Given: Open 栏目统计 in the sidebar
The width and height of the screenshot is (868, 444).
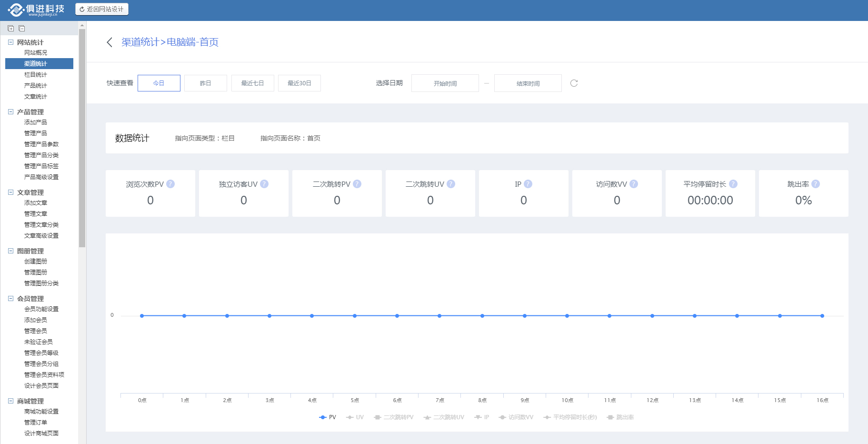Looking at the screenshot, I should click(36, 75).
